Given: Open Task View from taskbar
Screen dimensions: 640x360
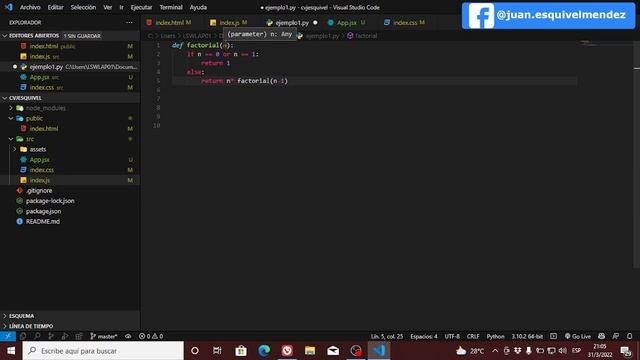Looking at the screenshot, I should pyautogui.click(x=217, y=351).
